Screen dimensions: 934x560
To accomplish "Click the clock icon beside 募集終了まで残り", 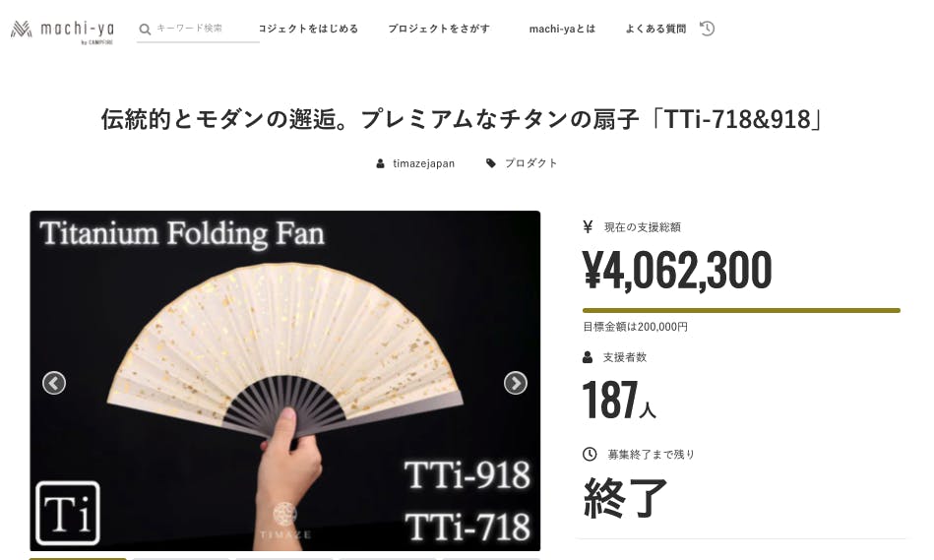I will [x=590, y=454].
